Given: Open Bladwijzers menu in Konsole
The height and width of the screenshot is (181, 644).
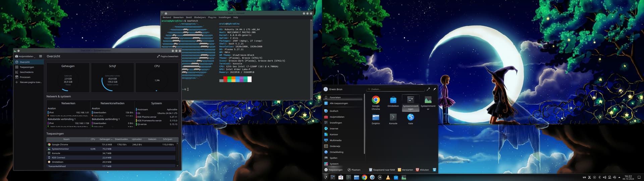Looking at the screenshot, I should [200, 17].
